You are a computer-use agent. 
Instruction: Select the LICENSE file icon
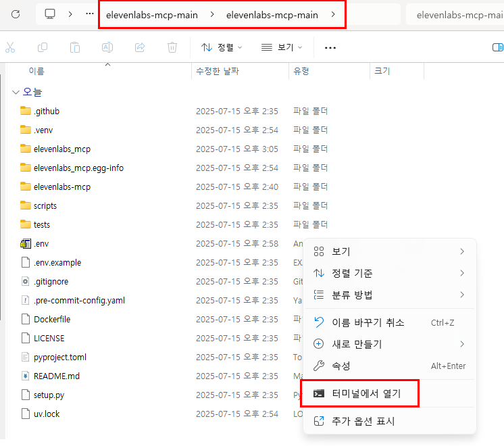coord(26,339)
